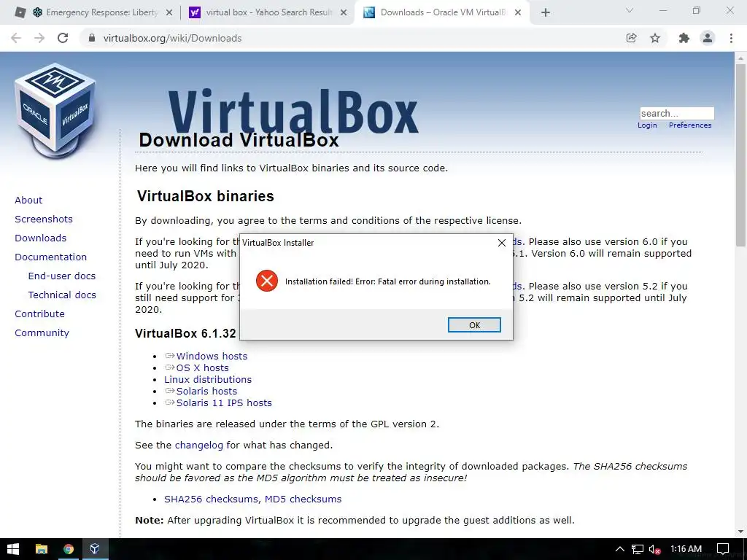Bookmark this page with the star icon
This screenshot has height=560, width=747.
(x=655, y=38)
